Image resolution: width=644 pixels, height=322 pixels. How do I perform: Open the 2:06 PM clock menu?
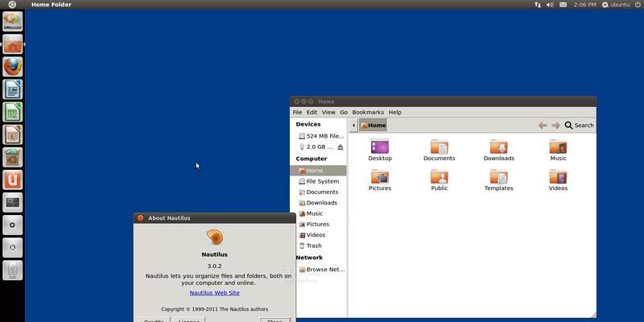(585, 5)
